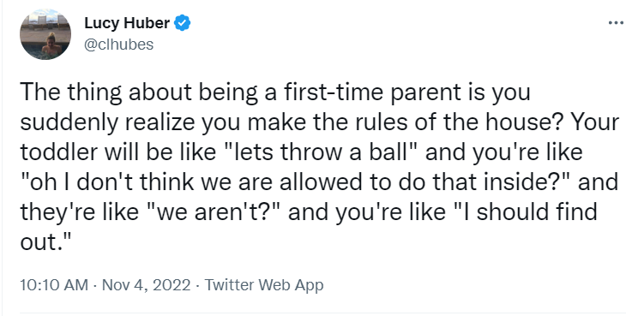Open the Twitter Web App source link
Viewport: 644px width, 316px height.
click(x=264, y=285)
